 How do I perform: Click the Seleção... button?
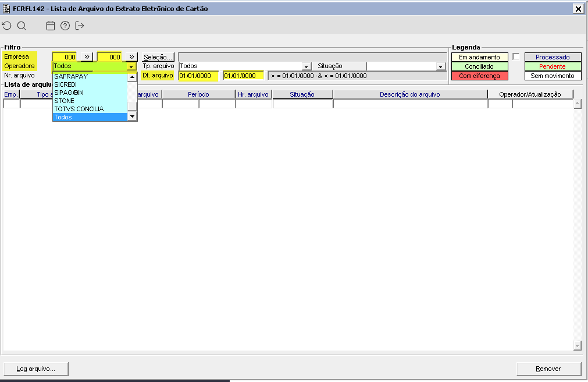click(x=158, y=57)
